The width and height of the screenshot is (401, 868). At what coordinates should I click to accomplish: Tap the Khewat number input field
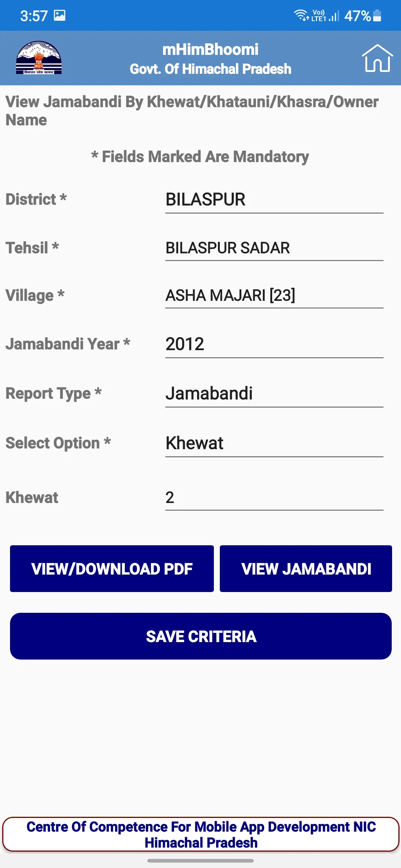(x=274, y=497)
